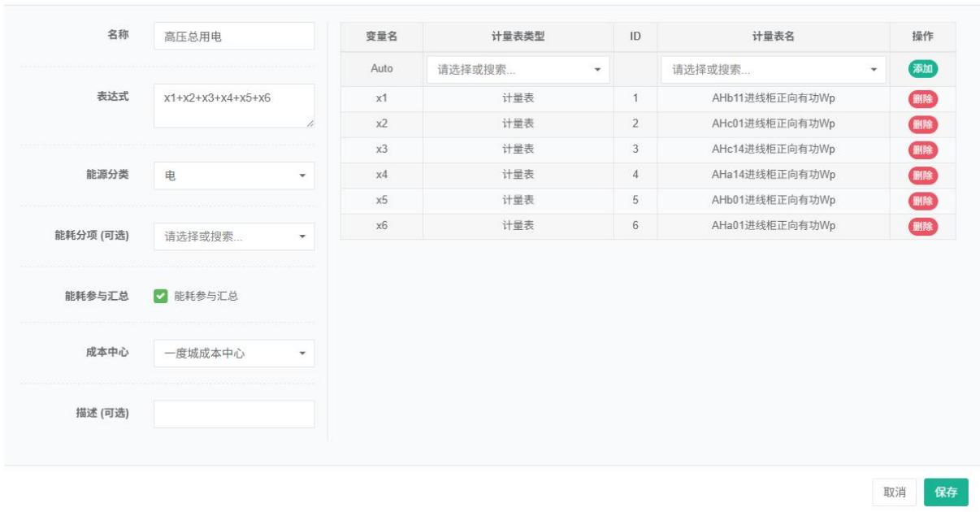Screen dimensions: 980x512
Task: Select the AHb11进线柜正向有功Wp table cell
Action: click(x=773, y=100)
